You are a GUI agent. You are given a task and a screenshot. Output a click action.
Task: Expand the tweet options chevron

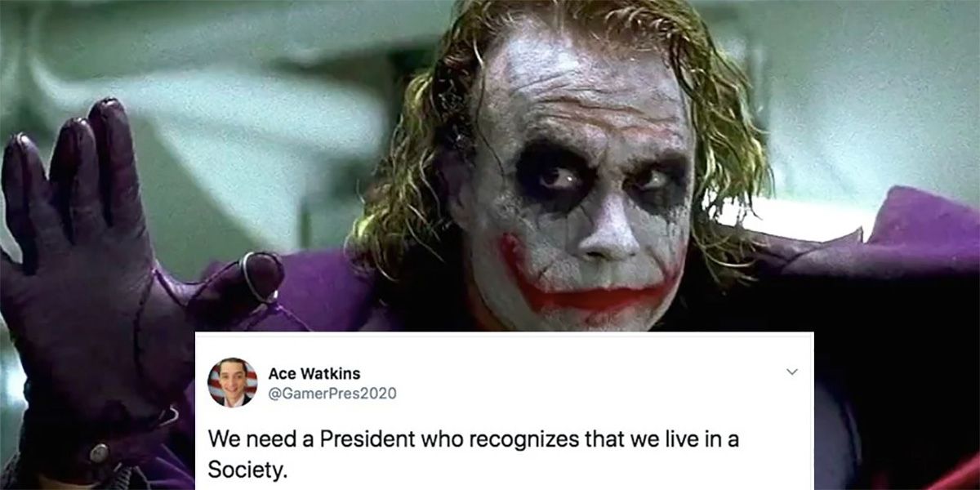pyautogui.click(x=790, y=372)
